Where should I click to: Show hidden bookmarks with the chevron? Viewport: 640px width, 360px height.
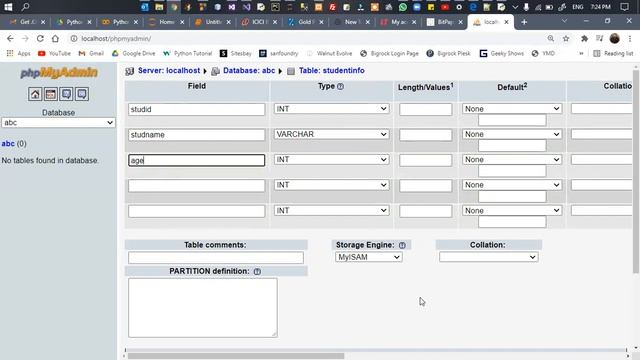(x=581, y=53)
